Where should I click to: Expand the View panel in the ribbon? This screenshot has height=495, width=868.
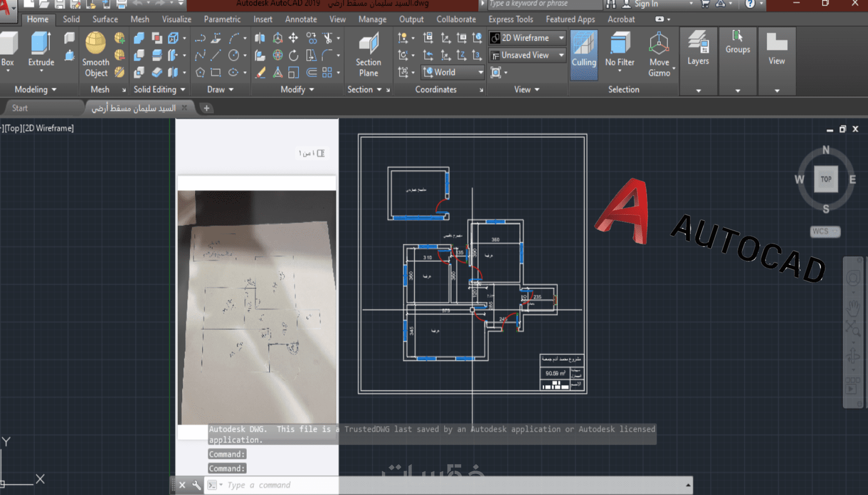527,89
